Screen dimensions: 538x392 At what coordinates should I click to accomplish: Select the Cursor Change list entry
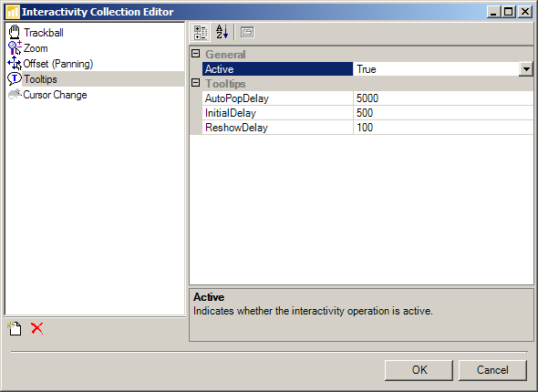tap(55, 95)
